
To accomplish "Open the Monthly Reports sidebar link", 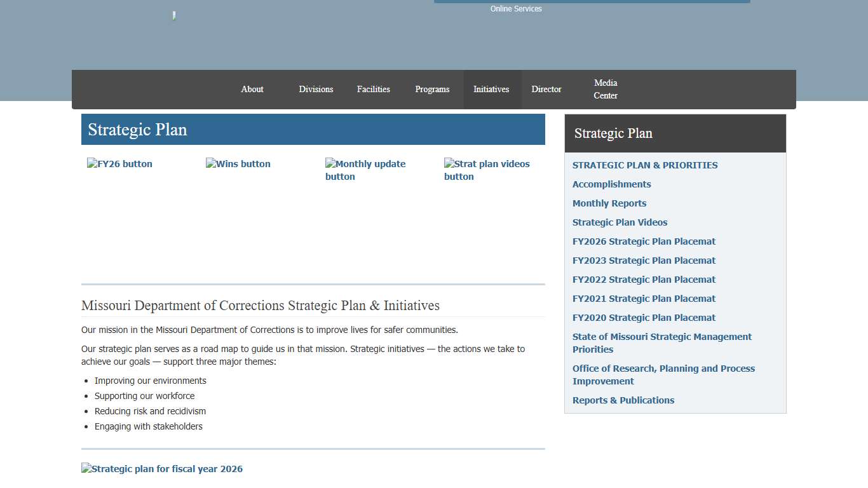I will 609,203.
